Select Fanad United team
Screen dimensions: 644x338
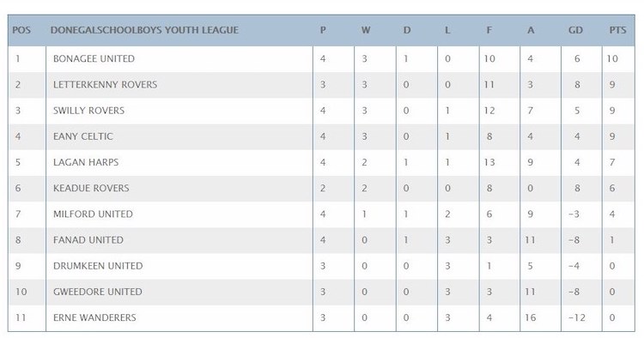pyautogui.click(x=88, y=239)
